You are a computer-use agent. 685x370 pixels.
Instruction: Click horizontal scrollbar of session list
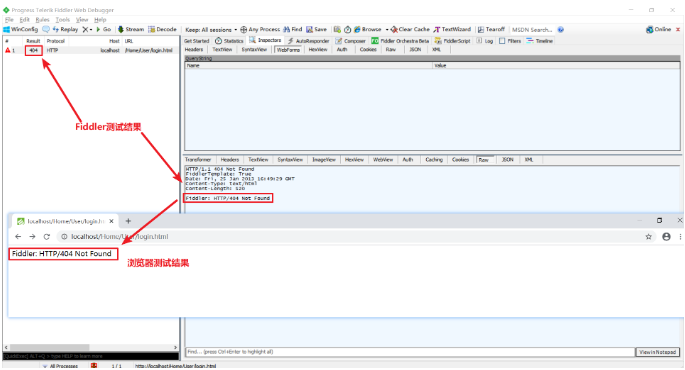(x=91, y=347)
